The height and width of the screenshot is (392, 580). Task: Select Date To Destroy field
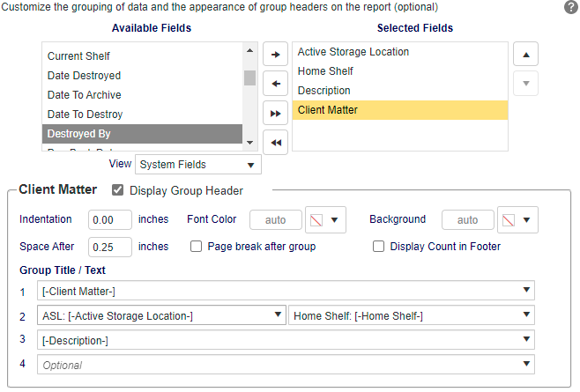[x=143, y=115]
